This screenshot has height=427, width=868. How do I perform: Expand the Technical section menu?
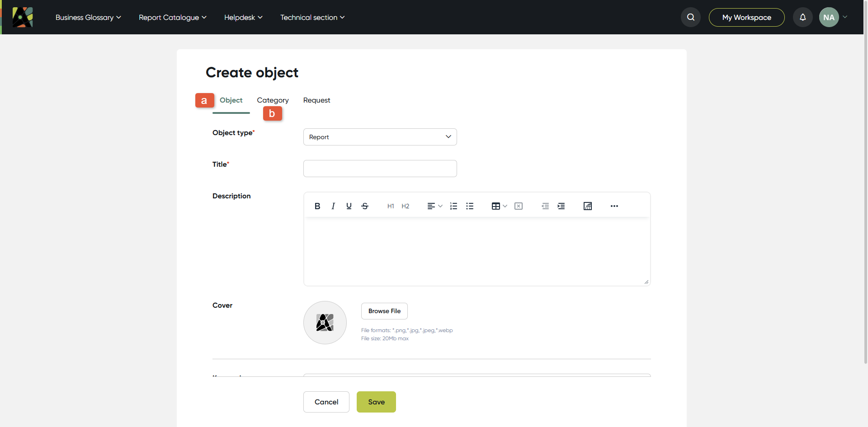pyautogui.click(x=312, y=17)
